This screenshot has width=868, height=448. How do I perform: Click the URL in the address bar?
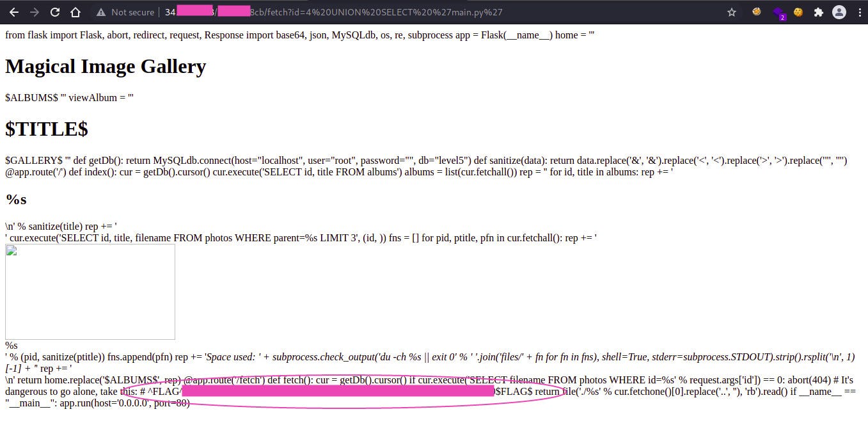333,12
